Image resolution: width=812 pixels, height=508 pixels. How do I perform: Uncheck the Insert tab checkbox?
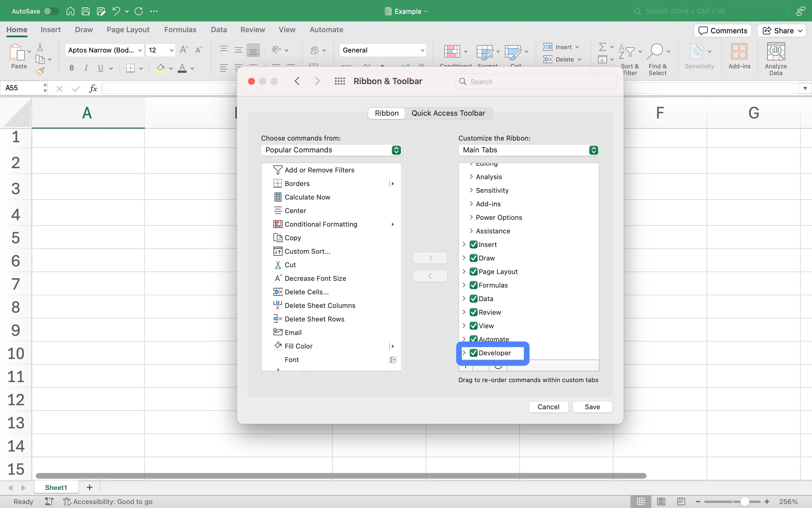pyautogui.click(x=473, y=245)
